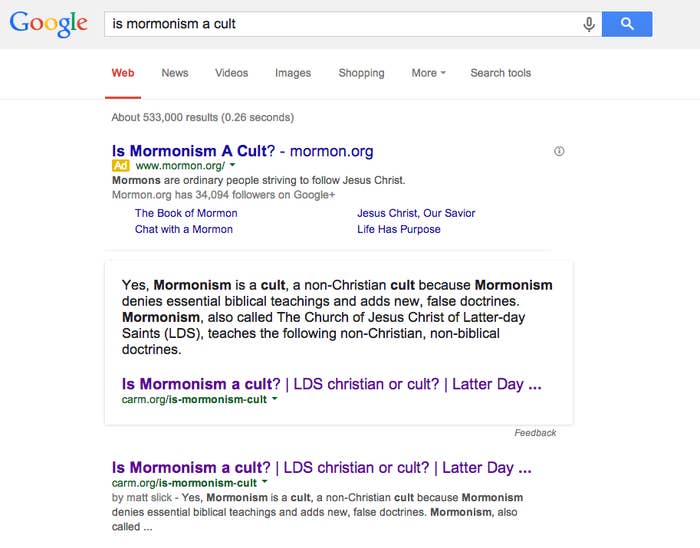Click into the search query input field
The width and height of the screenshot is (700, 548).
coord(342,24)
